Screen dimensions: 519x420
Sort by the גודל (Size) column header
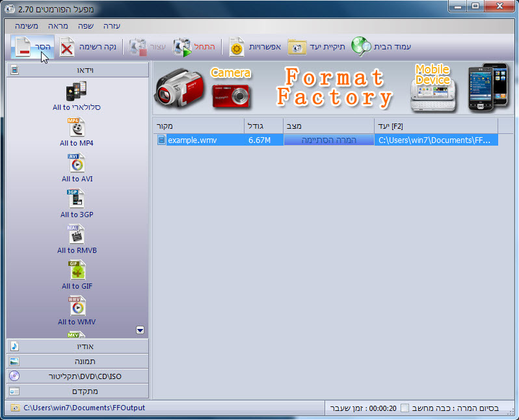click(x=263, y=126)
